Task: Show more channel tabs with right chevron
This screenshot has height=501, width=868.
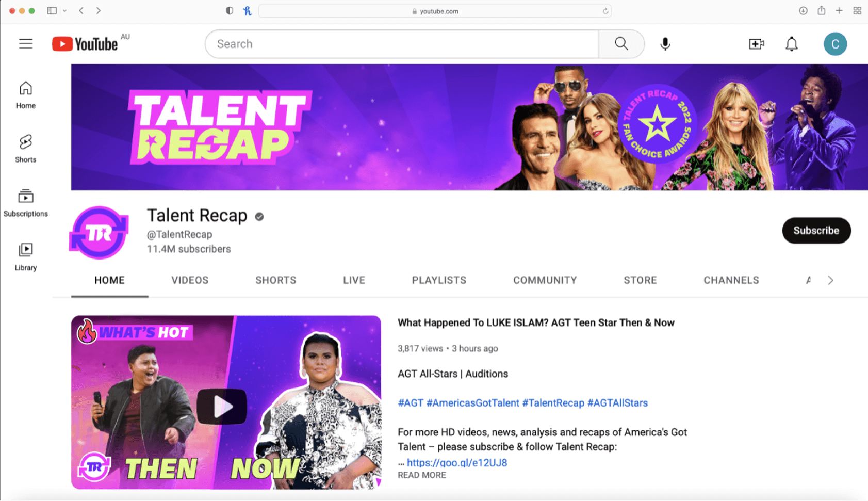Action: (x=830, y=280)
